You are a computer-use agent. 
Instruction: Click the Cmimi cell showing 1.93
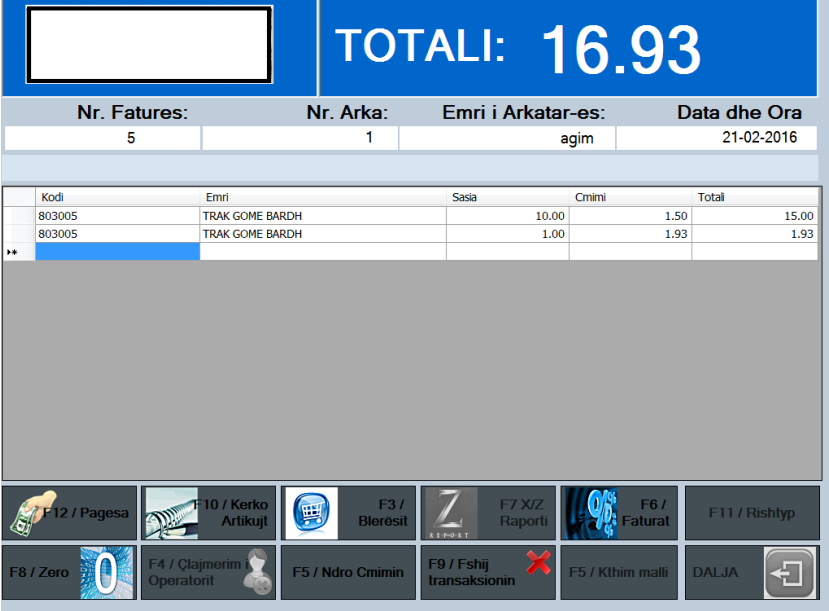tap(630, 234)
